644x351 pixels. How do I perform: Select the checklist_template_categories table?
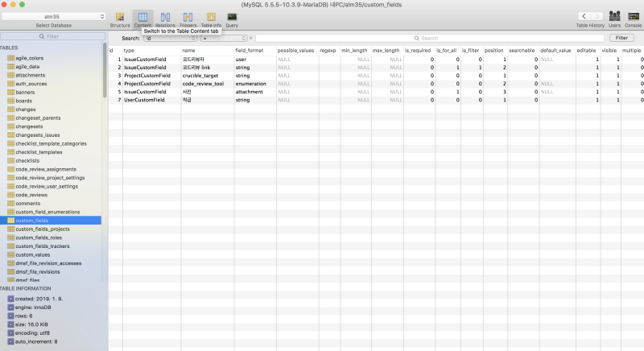click(51, 143)
